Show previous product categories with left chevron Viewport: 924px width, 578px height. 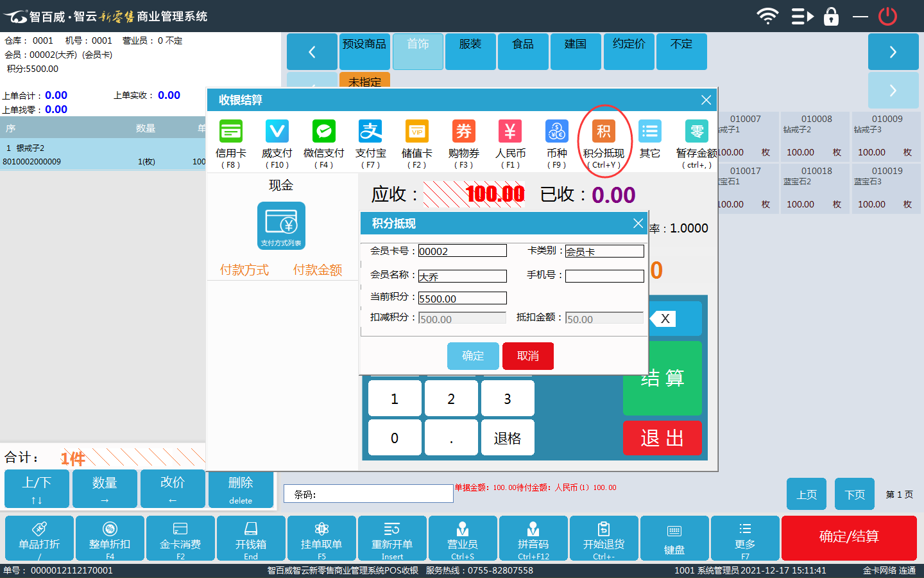coord(312,52)
